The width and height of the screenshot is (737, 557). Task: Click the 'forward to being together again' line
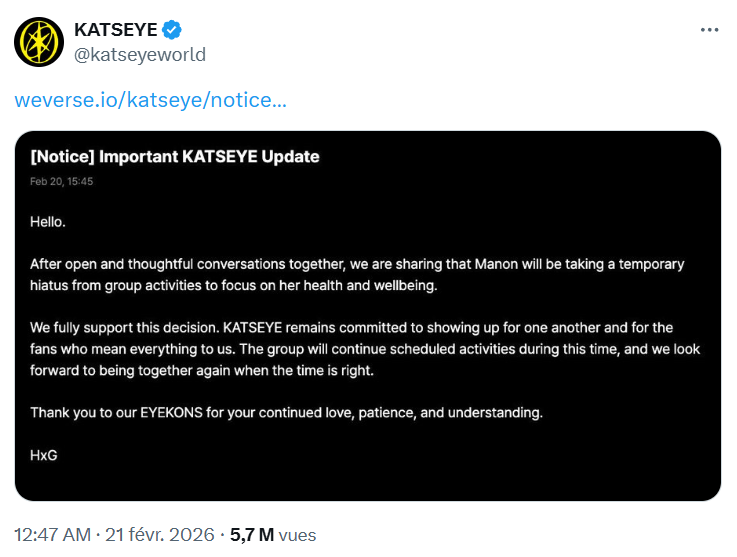tap(200, 370)
